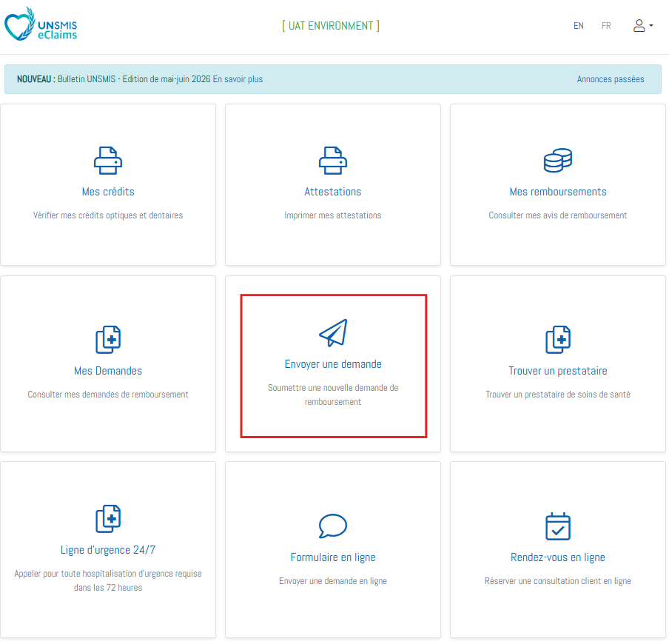Click text 'Consulter mes demandes de remboursement'
669x644 pixels.
108,395
